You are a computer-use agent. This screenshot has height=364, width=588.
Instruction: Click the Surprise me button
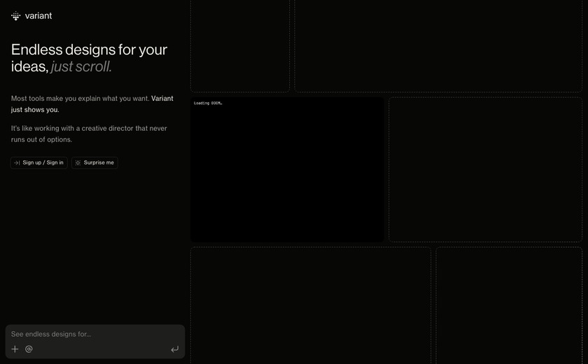95,162
